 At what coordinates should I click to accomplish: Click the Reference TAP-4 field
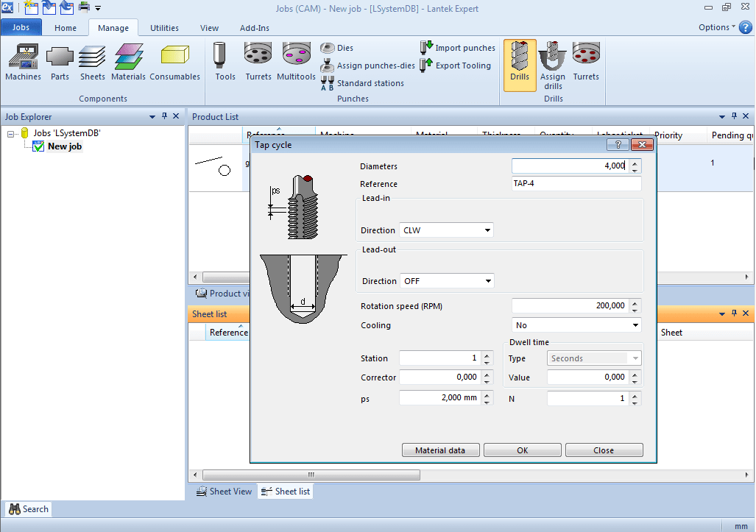tap(576, 183)
